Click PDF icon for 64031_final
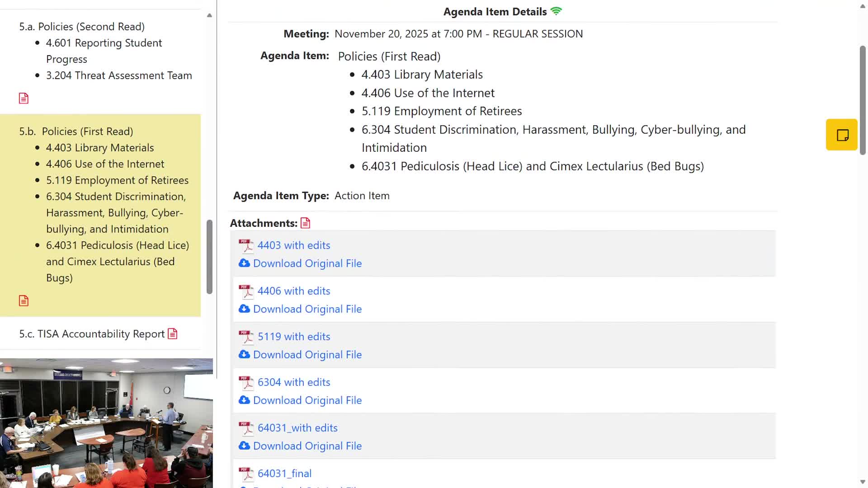868x488 pixels. click(246, 474)
